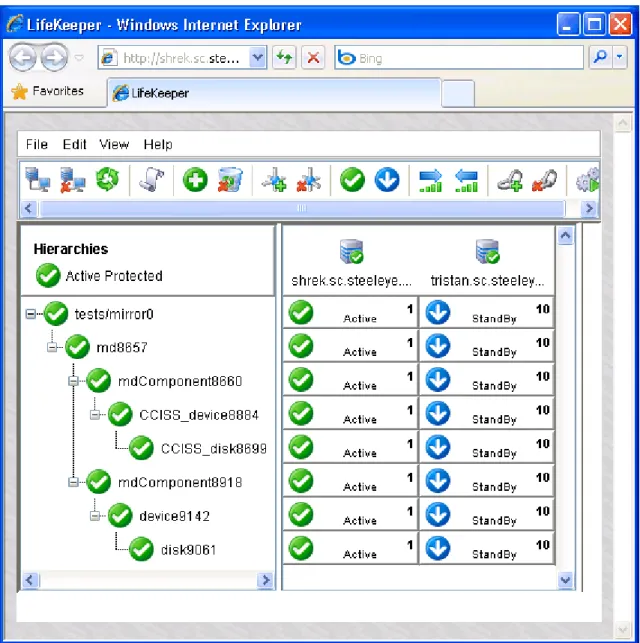
Task: Collapse the CCISS_device8884 tree node
Action: tap(95, 415)
